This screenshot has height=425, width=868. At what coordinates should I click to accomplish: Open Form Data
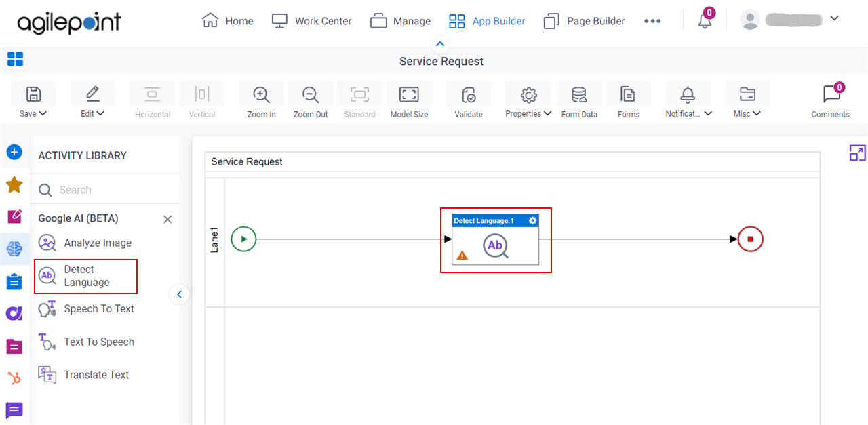click(579, 100)
